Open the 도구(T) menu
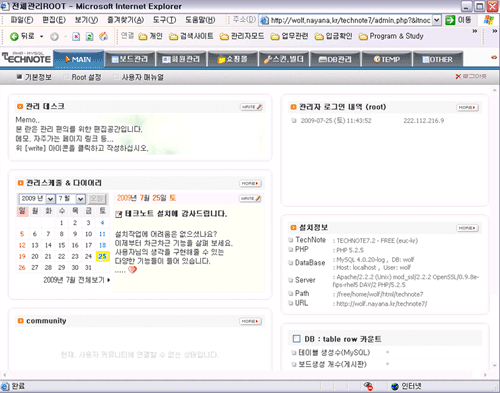The height and width of the screenshot is (393, 500). (164, 20)
